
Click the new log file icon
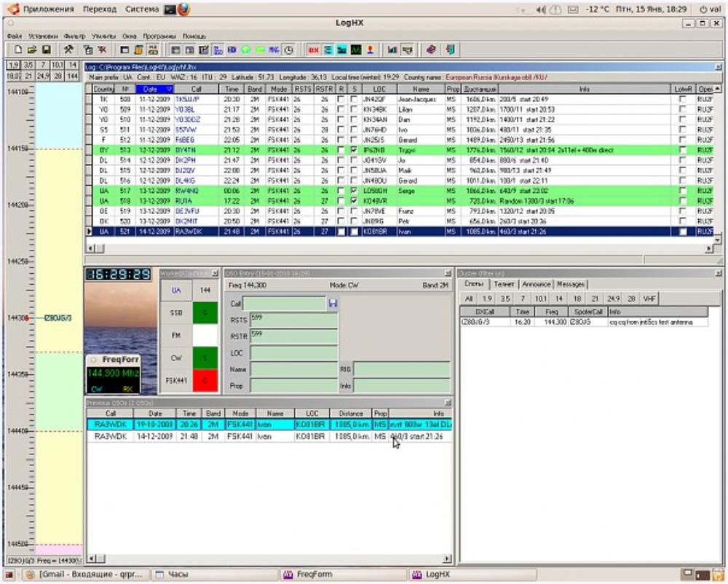tap(18, 50)
